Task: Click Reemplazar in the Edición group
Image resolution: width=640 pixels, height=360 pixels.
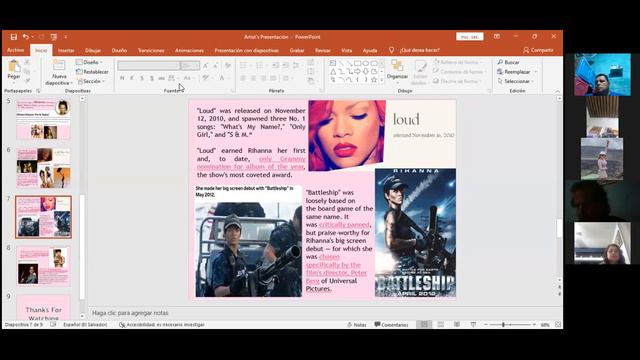Action: click(x=514, y=72)
